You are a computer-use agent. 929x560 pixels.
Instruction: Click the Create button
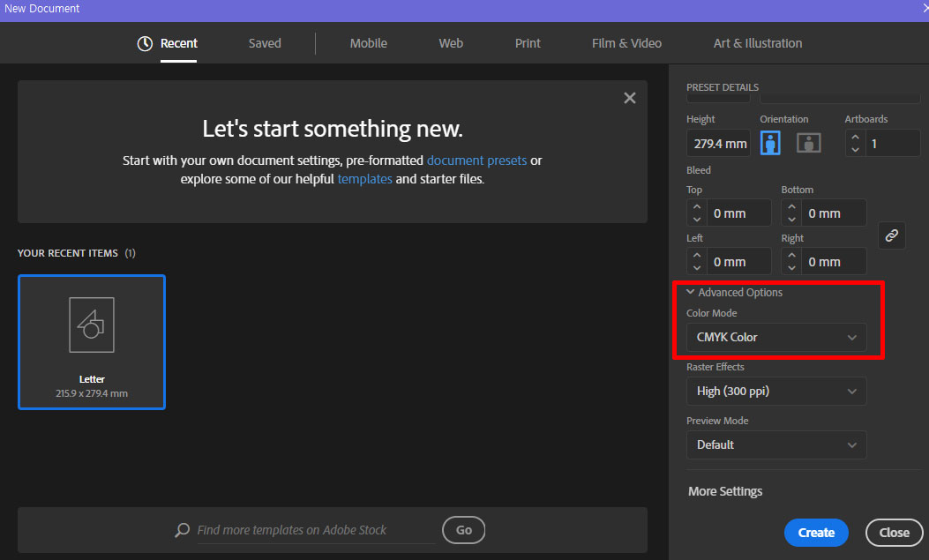(x=816, y=532)
